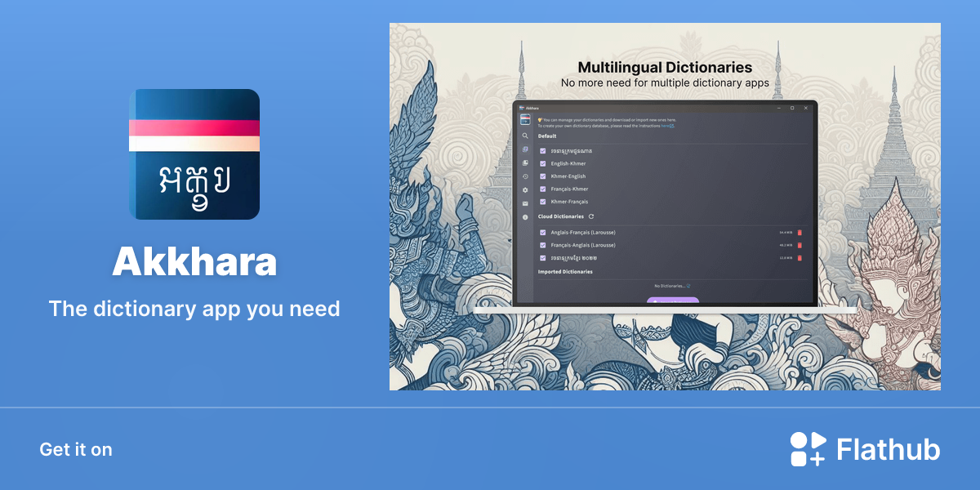Image resolution: width=980 pixels, height=490 pixels.
Task: Click "The dictionary app you need" tagline
Action: pos(194,309)
